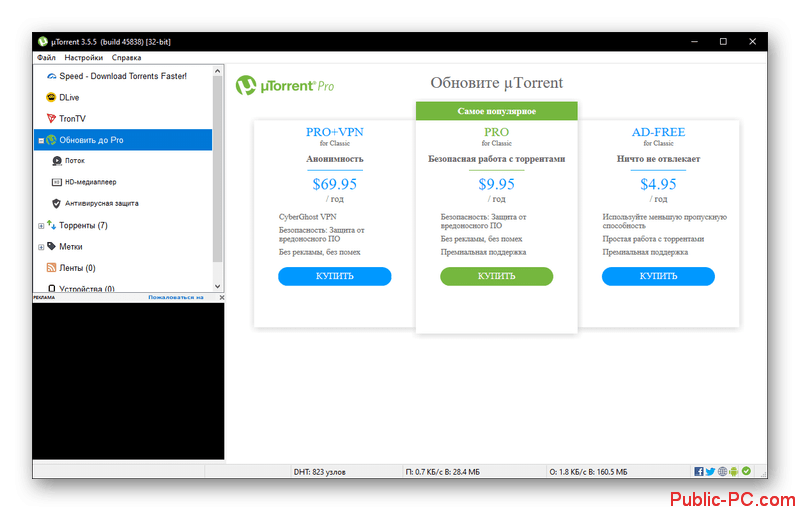Click the µTorrent icon beside Обновить до Pro

click(x=51, y=140)
